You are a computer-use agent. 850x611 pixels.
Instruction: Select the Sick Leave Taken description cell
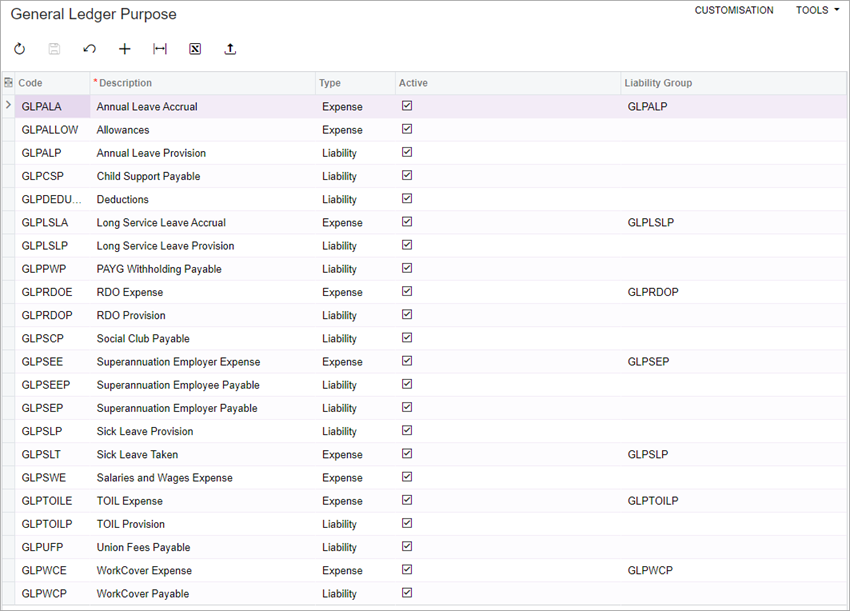pos(139,454)
